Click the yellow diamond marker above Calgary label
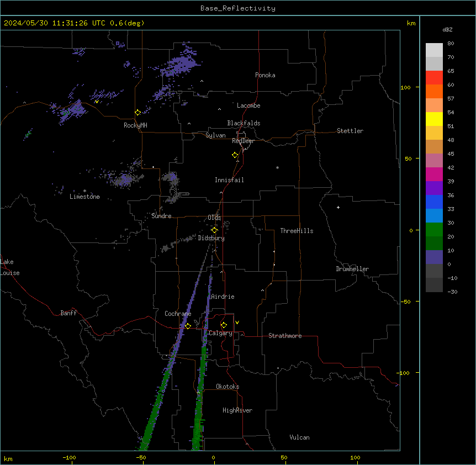The image size is (476, 465). click(x=224, y=325)
